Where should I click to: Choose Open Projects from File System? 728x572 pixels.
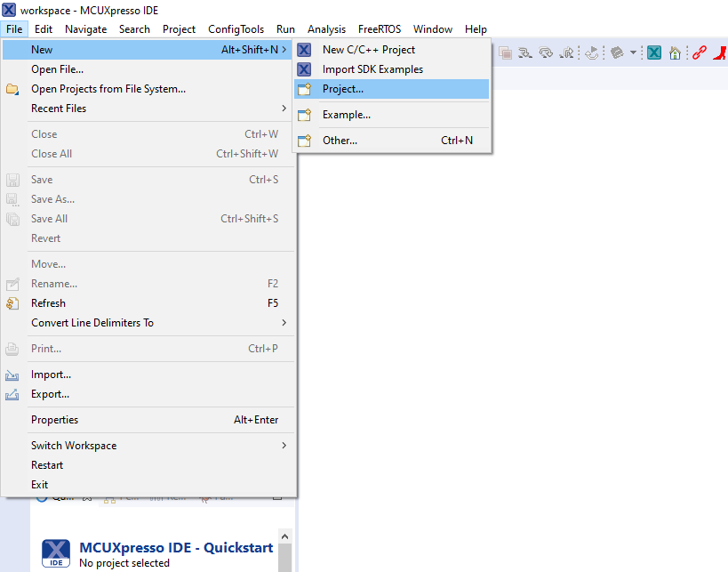tap(108, 89)
